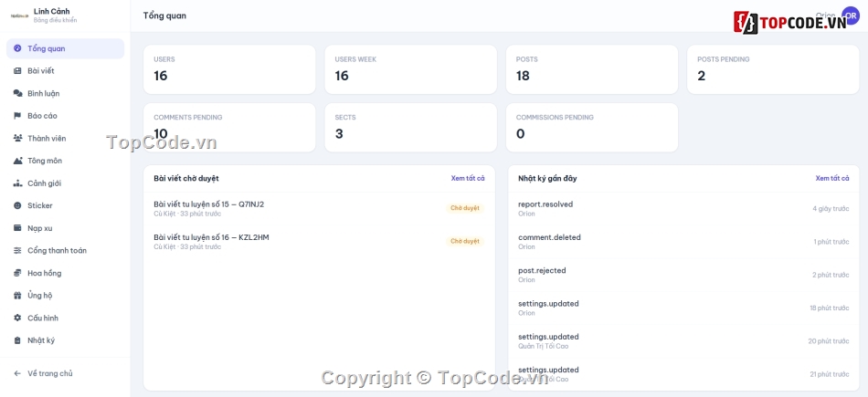The width and height of the screenshot is (868, 397).
Task: Click the Tông môn mountain icon
Action: click(x=17, y=161)
